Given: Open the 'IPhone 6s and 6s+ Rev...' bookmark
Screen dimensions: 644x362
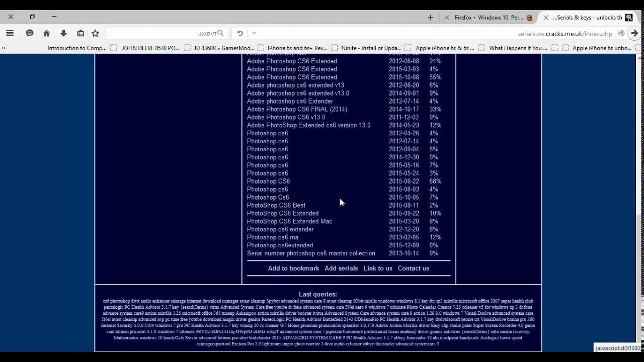Looking at the screenshot, I should (x=297, y=48).
